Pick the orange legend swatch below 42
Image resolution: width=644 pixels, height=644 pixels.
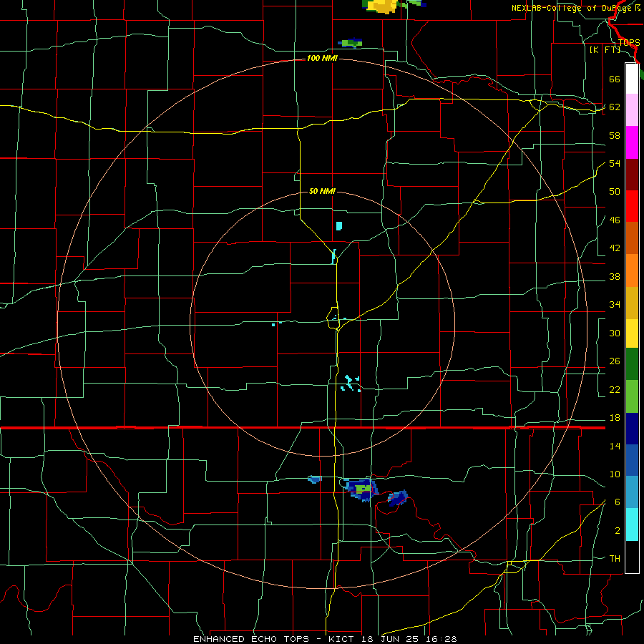[632, 270]
